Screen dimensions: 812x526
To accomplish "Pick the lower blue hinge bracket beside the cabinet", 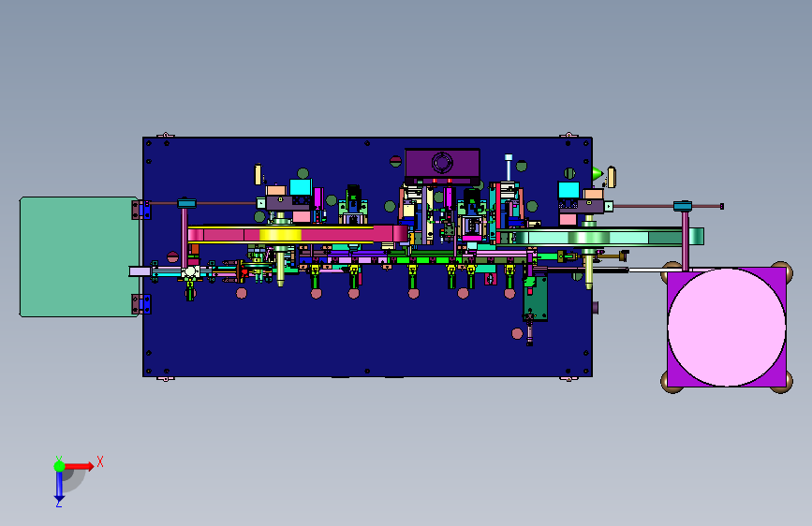I will [143, 304].
